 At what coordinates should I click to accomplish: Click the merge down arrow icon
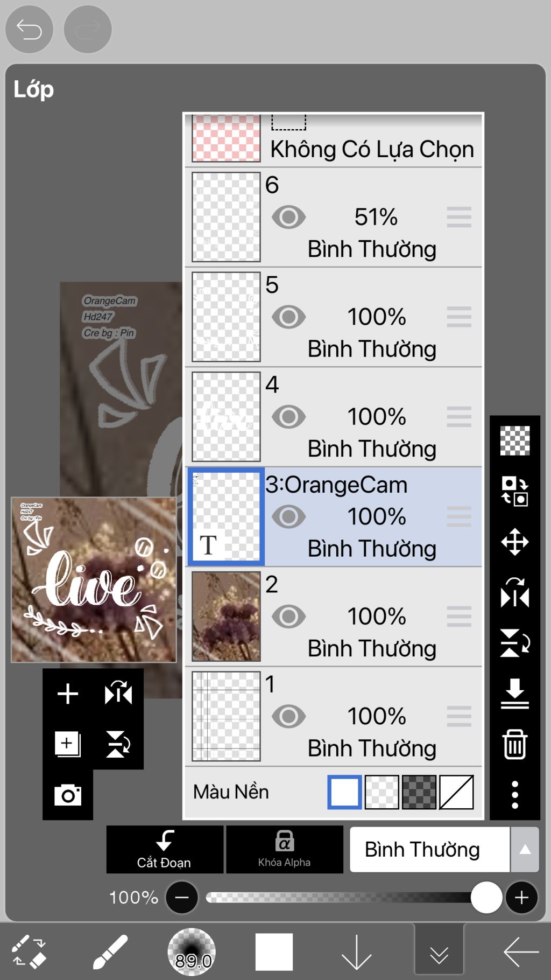(514, 694)
